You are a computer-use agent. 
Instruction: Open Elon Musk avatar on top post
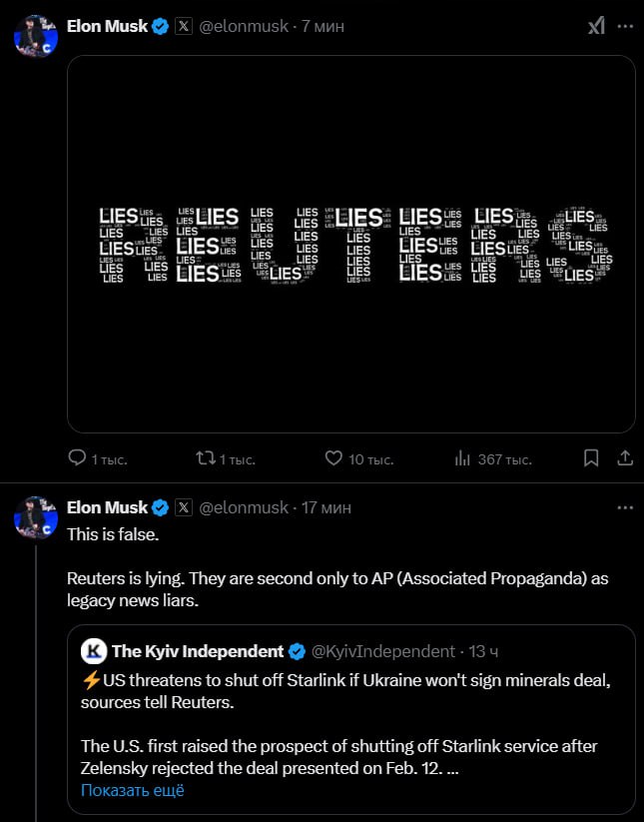(x=35, y=36)
